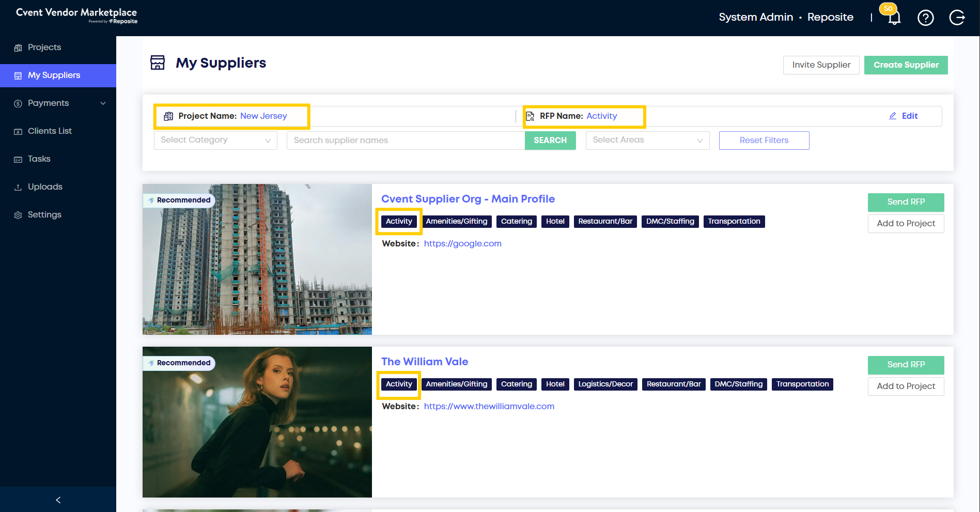Screen dimensions: 980x512
Task: Open the Projects menu item
Action: [x=58, y=48]
